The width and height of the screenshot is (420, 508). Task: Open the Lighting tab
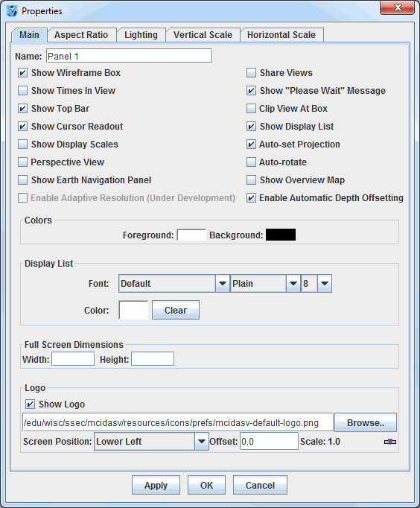point(141,35)
